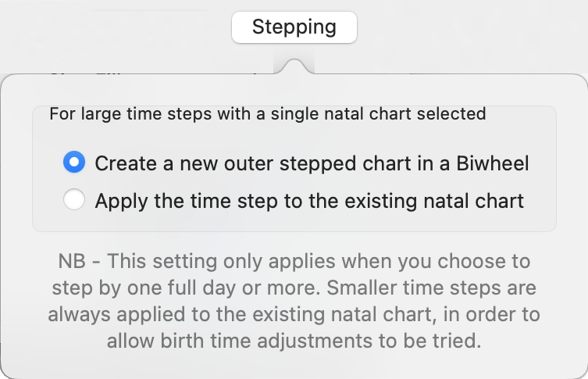Click the filled blue dot of the selected radio
Image resolution: width=588 pixels, height=379 pixels.
point(74,163)
